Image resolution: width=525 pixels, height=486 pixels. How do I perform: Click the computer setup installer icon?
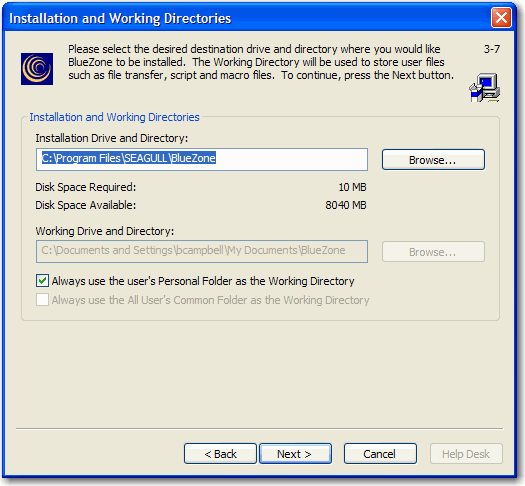pyautogui.click(x=484, y=87)
